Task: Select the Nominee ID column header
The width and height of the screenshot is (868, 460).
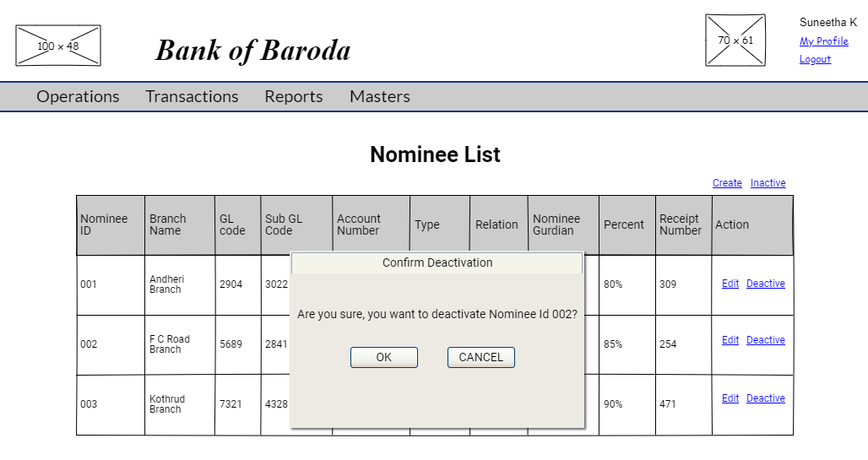Action: 111,225
